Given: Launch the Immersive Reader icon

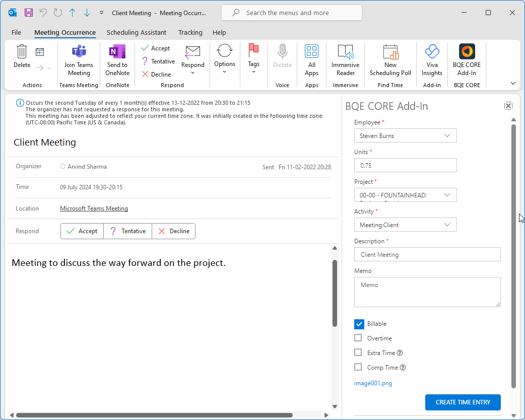Looking at the screenshot, I should coord(345,59).
